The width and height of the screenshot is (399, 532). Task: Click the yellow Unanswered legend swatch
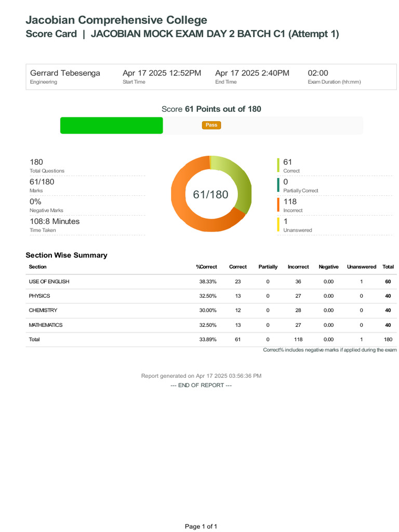coord(278,224)
